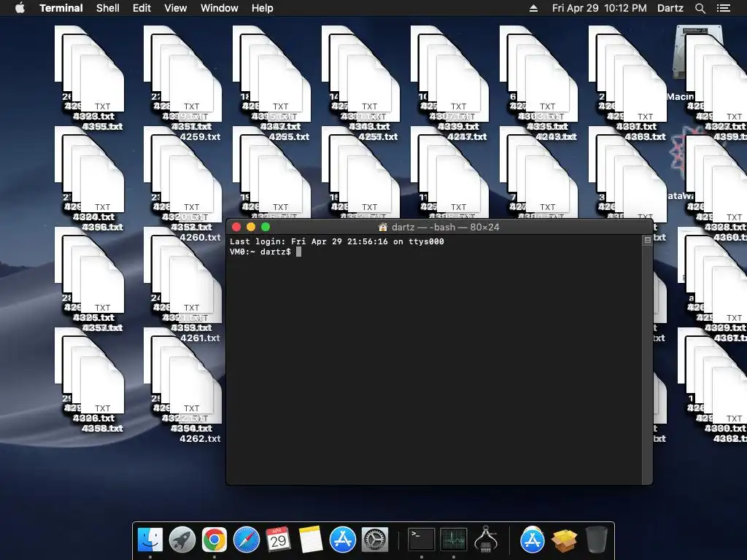The height and width of the screenshot is (560, 747).
Task: Select the 4323.txt file label
Action: [x=94, y=116]
